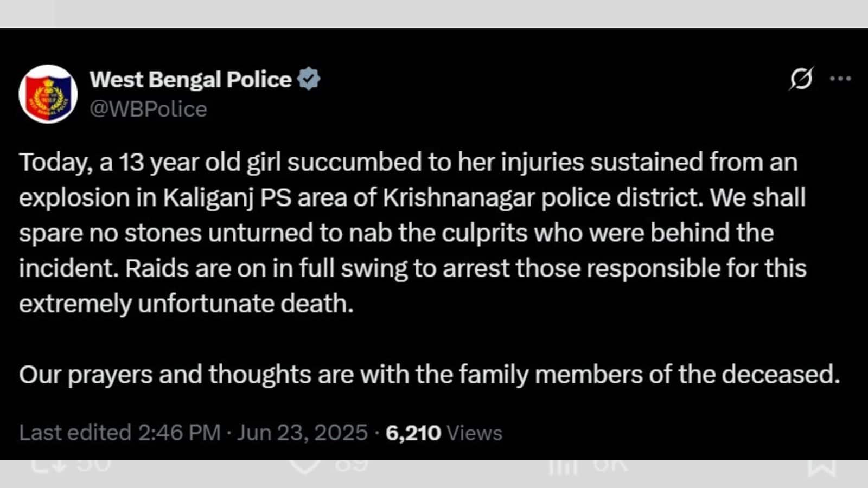Click the blue verified badge

click(309, 79)
